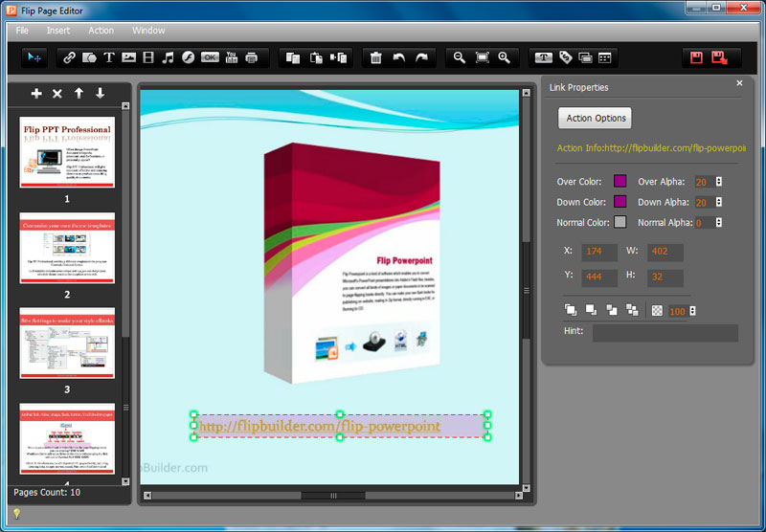The width and height of the screenshot is (766, 532).
Task: Select the arrow selection tool
Action: tap(34, 57)
